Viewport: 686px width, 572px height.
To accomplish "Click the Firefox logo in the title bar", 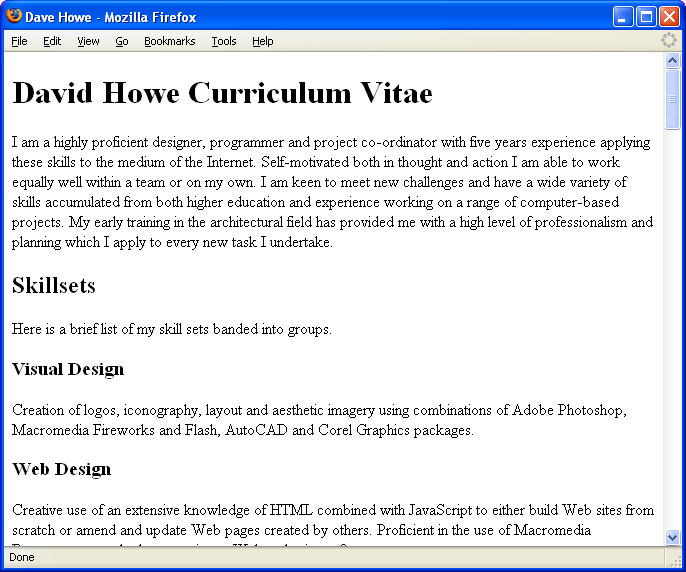I will coord(14,17).
